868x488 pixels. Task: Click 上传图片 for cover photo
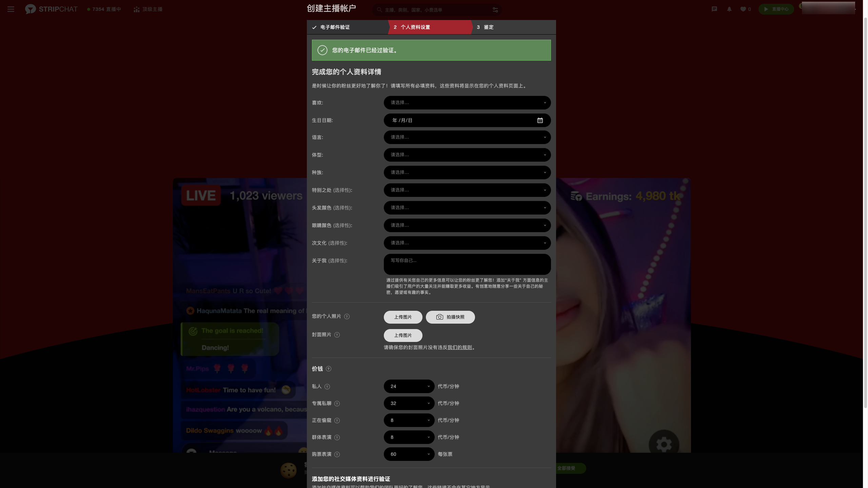[403, 335]
